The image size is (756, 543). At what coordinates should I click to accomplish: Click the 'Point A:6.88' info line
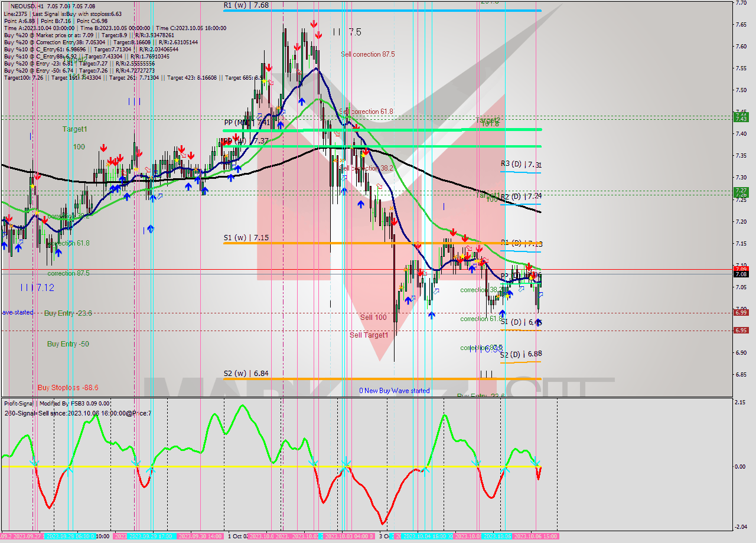[x=19, y=21]
